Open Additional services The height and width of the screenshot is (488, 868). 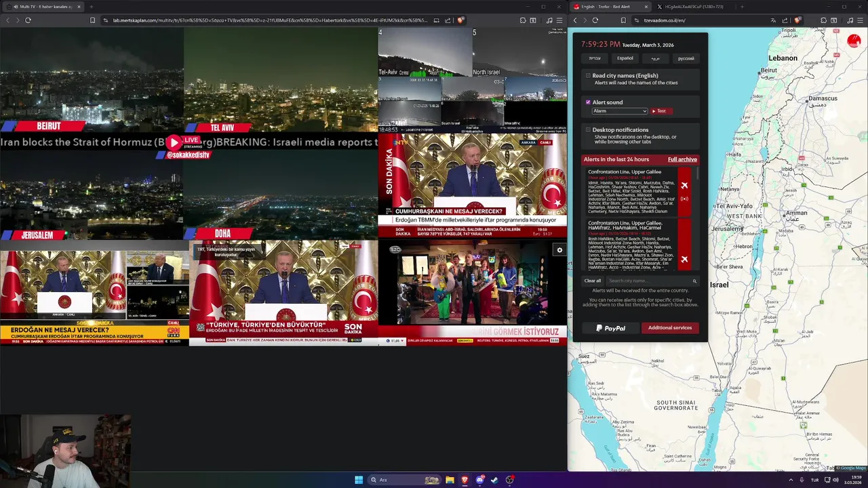pyautogui.click(x=670, y=328)
